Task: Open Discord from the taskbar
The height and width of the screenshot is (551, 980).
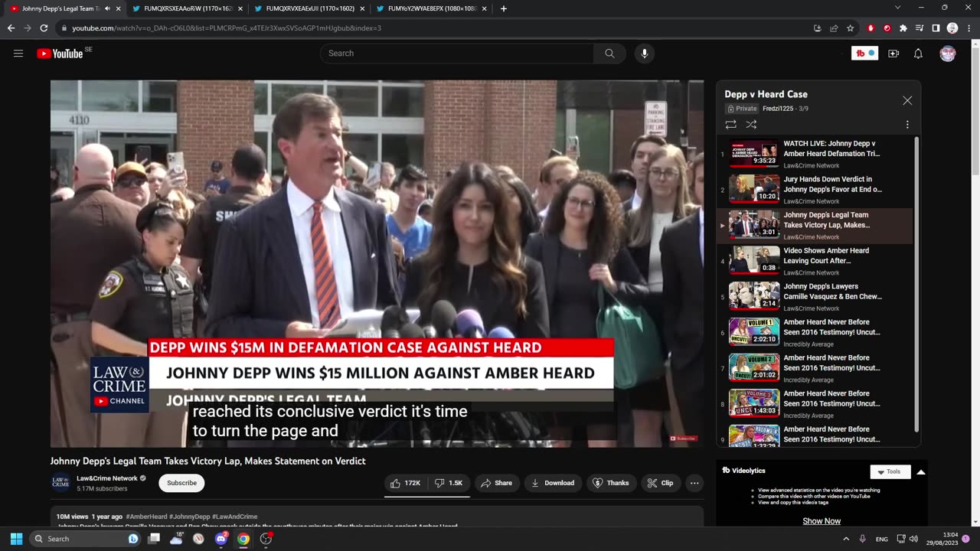Action: pyautogui.click(x=221, y=539)
